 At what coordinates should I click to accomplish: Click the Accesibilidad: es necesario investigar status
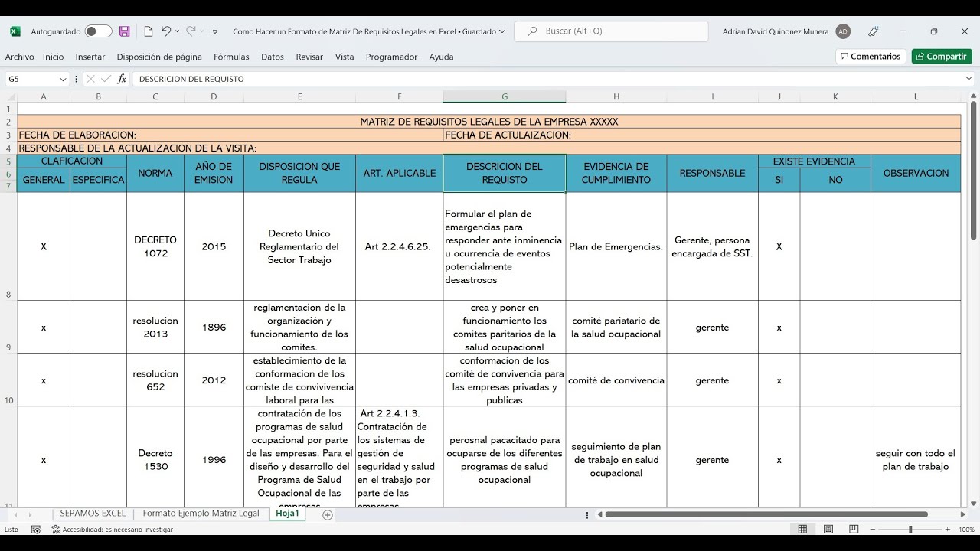point(112,530)
